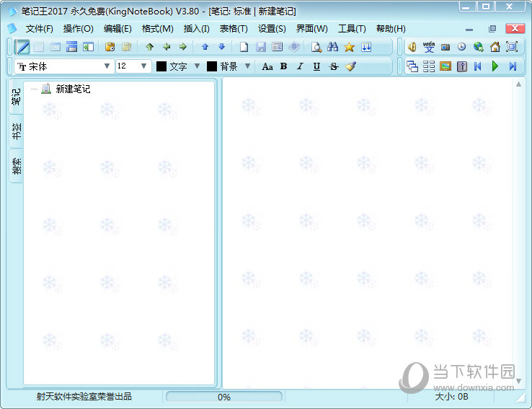
Task: Click the fullscreen frame icon
Action: pos(512,47)
